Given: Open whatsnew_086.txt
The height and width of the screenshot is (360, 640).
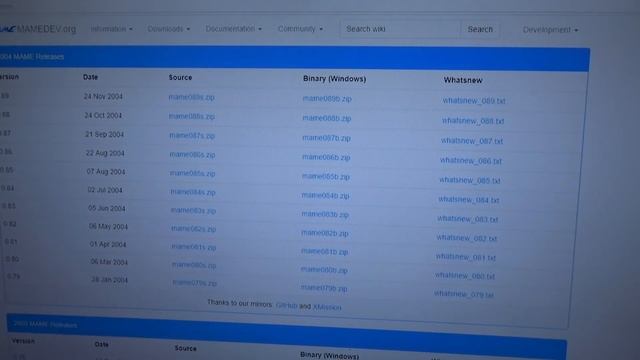Looking at the screenshot, I should (471, 161).
